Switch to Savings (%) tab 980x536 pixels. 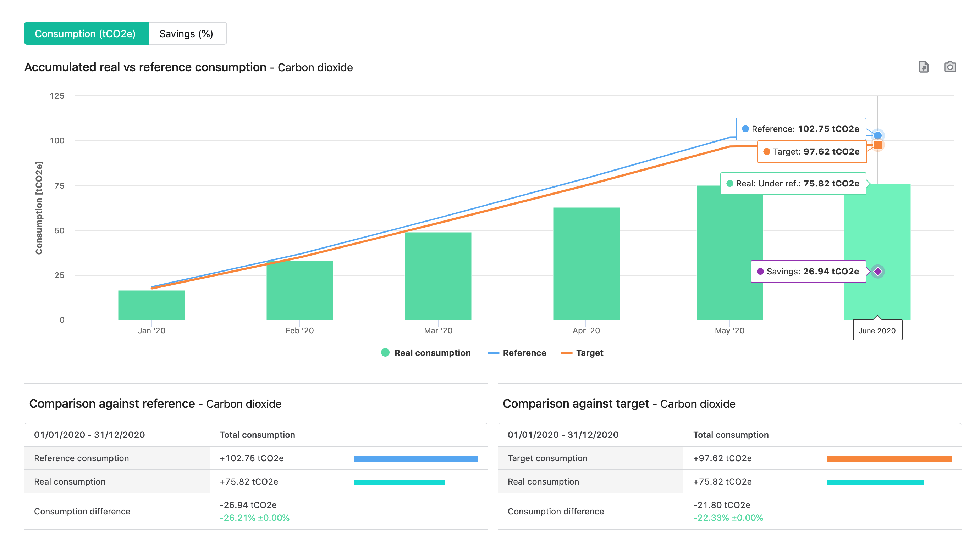[x=187, y=33]
